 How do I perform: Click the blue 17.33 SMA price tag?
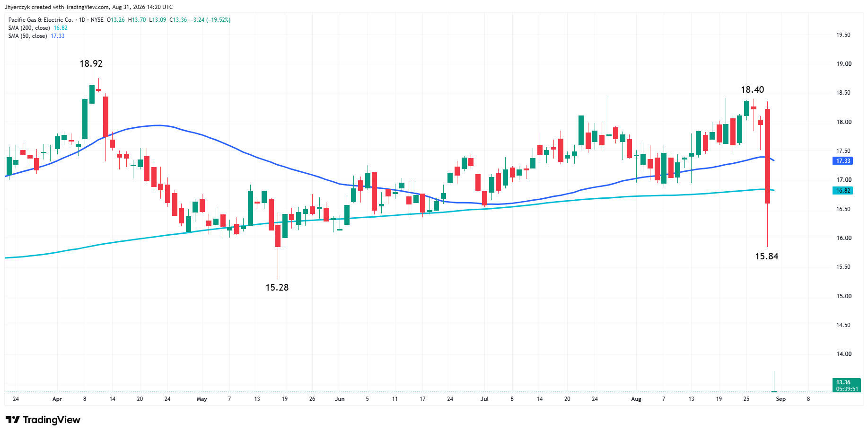point(843,161)
